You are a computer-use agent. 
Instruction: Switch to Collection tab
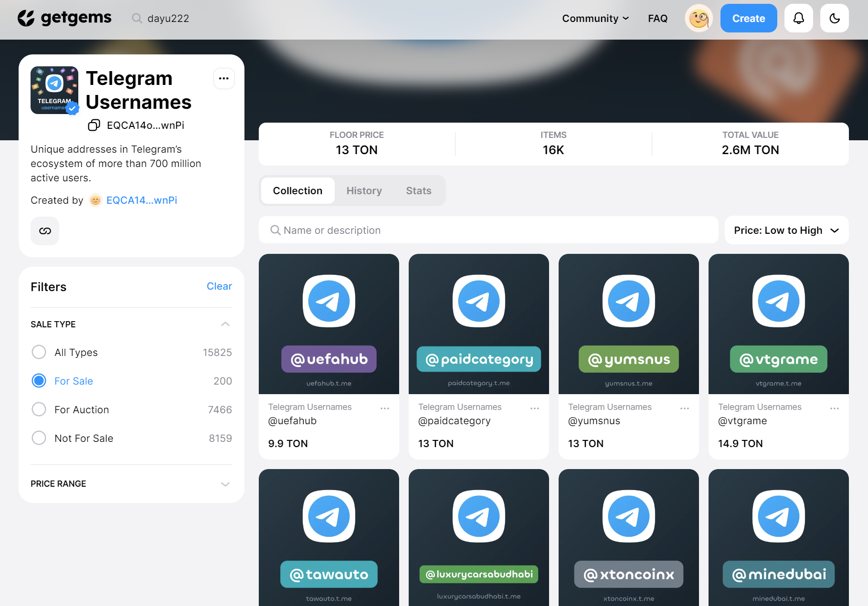pos(297,190)
